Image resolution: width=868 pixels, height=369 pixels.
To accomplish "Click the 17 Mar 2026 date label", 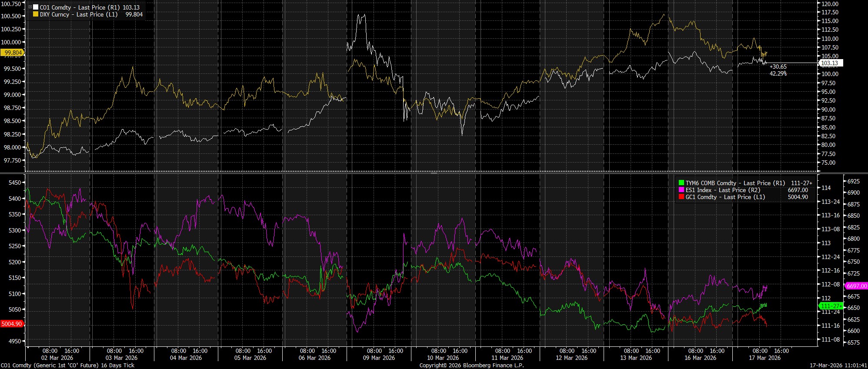I will (765, 358).
